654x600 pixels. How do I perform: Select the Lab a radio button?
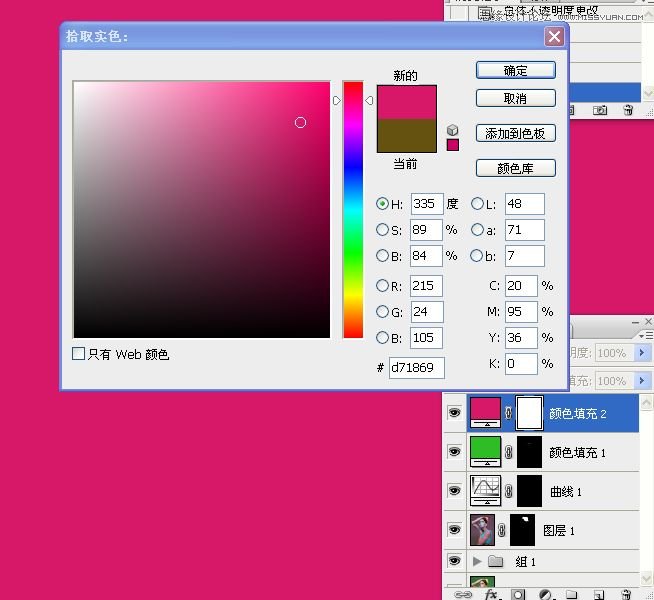477,229
